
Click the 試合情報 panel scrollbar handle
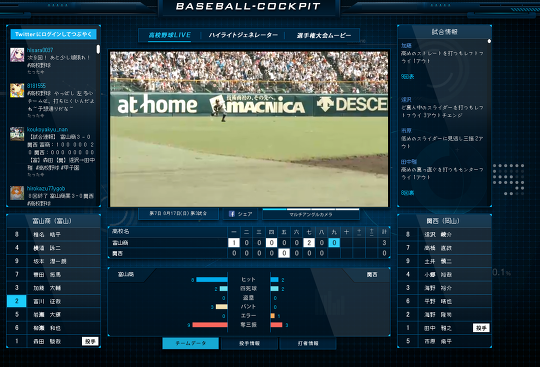tap(489, 41)
